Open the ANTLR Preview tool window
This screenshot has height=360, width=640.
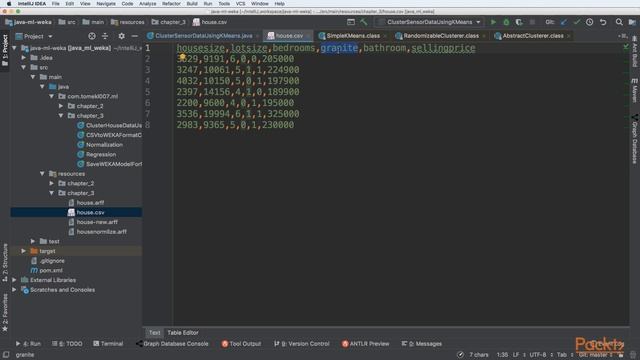(365, 344)
